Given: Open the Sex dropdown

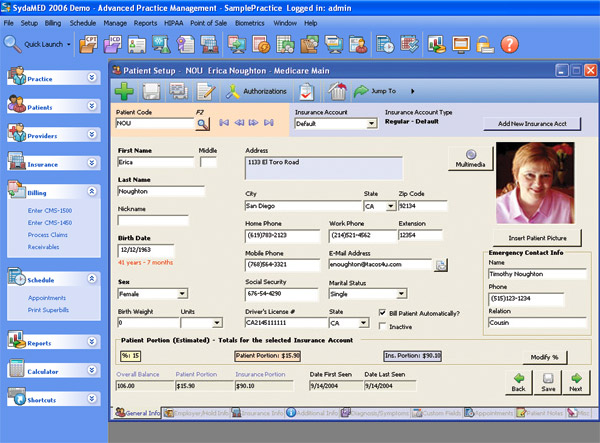Looking at the screenshot, I should click(x=182, y=294).
